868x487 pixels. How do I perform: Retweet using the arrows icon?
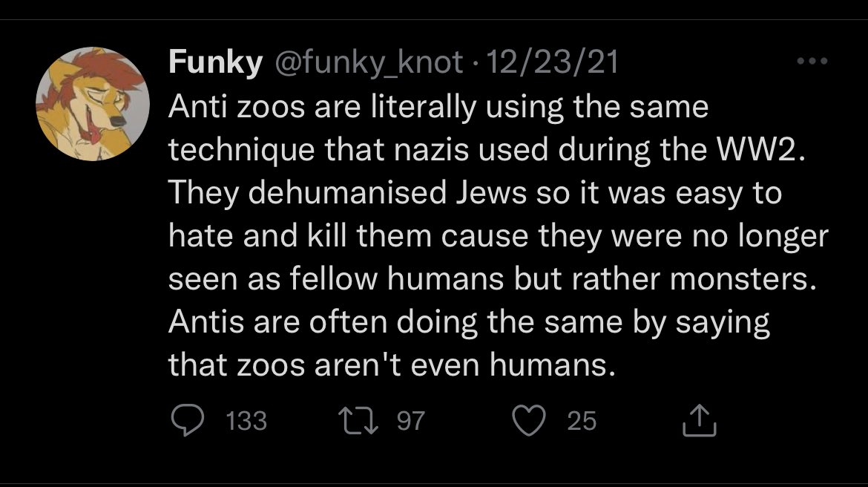click(x=358, y=420)
